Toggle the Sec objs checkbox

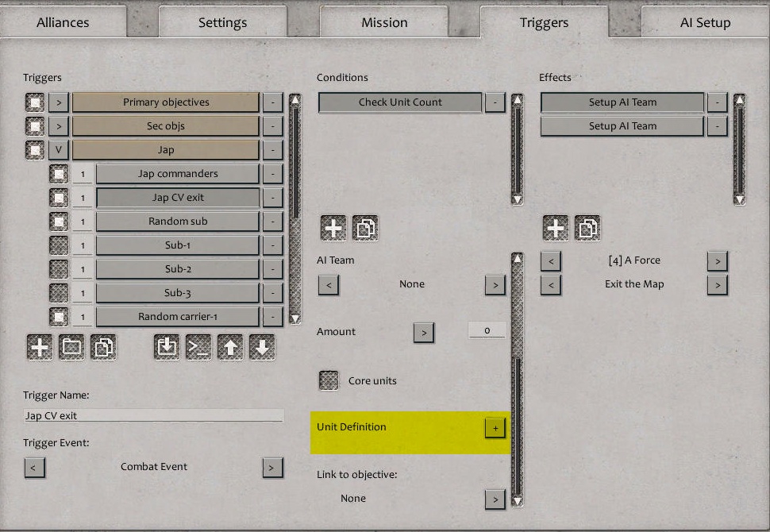(35, 126)
